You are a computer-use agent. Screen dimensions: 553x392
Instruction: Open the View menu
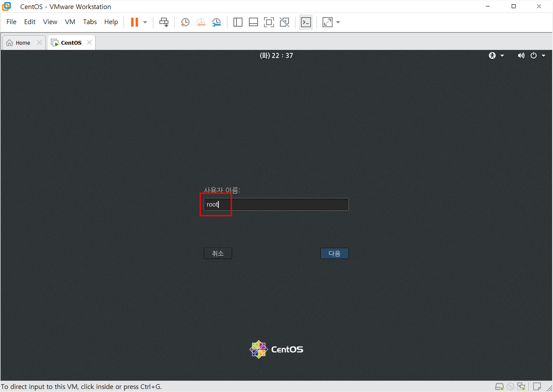[x=50, y=22]
